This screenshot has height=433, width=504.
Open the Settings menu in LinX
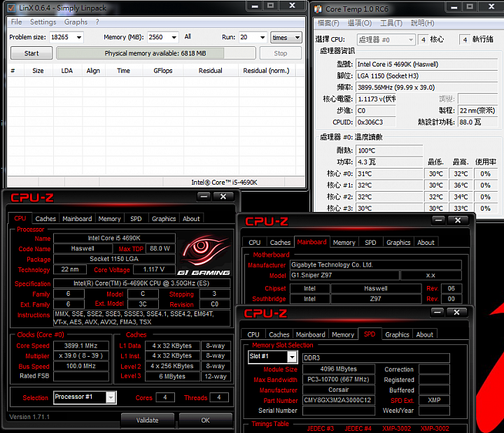pos(43,22)
